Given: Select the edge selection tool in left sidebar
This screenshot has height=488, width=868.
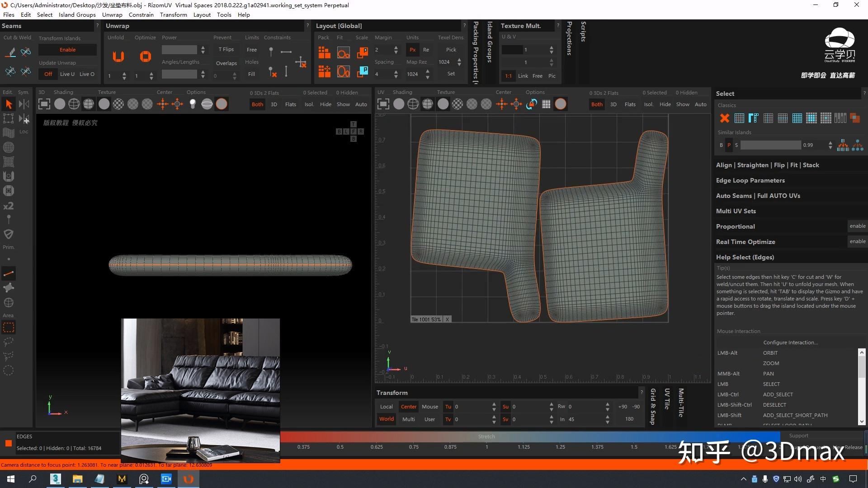Looking at the screenshot, I should [x=9, y=273].
